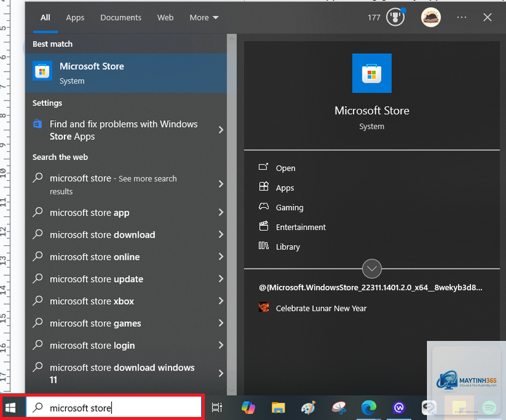Image resolution: width=506 pixels, height=420 pixels.
Task: Click the Entertainment clapperboard icon
Action: pyautogui.click(x=264, y=226)
